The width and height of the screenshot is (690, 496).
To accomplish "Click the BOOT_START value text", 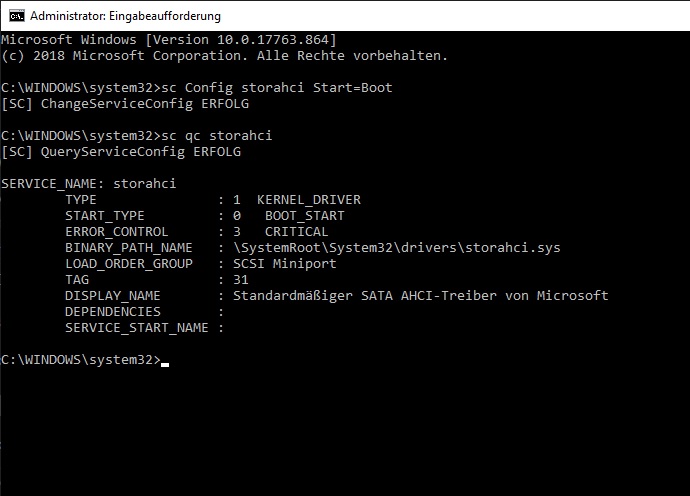I will (305, 216).
